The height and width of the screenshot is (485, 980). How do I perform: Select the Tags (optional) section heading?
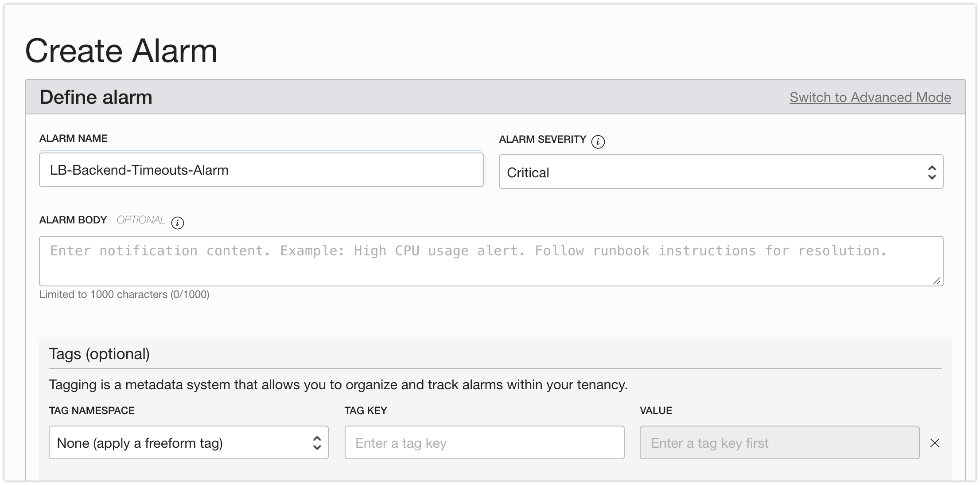coord(99,353)
